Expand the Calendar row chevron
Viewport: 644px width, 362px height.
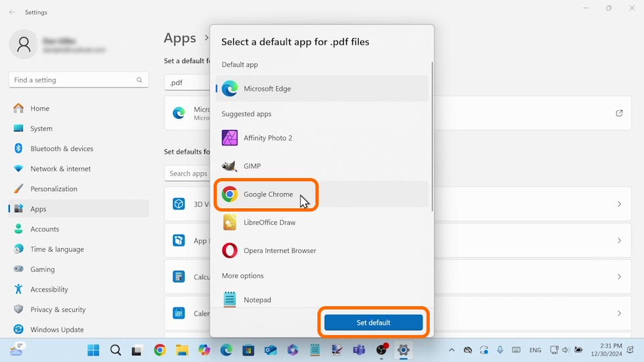pos(619,313)
